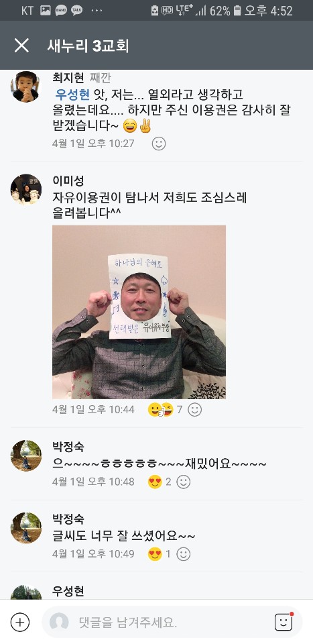
Task: Open 최지현's profile picture
Action: point(26,87)
